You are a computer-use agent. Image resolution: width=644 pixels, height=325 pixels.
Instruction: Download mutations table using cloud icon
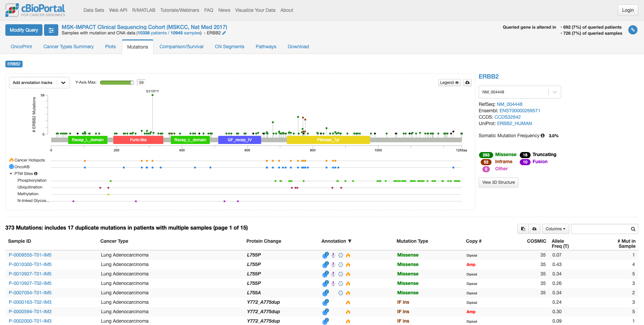tap(534, 229)
